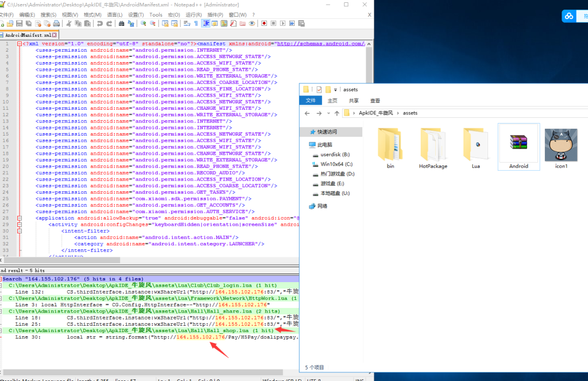The image size is (588, 381).
Task: Switch to the 查看 ribbon tab
Action: (x=375, y=100)
